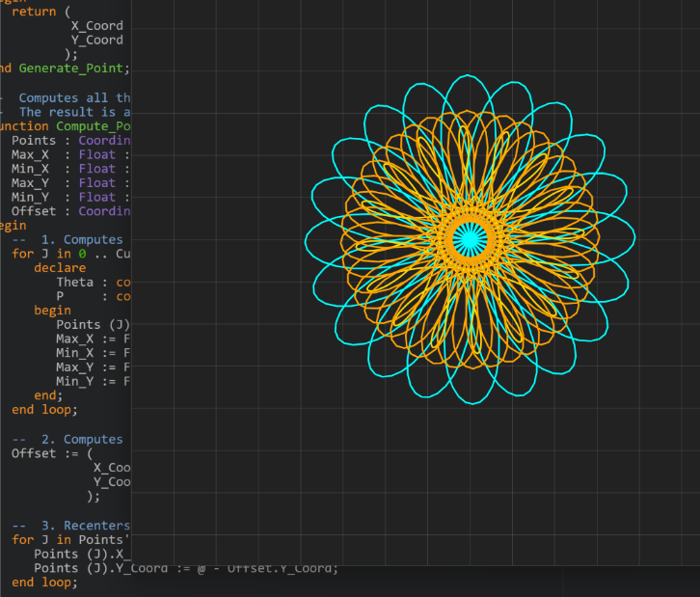Select the "function Compute_Po" declaration line
The height and width of the screenshot is (597, 700).
65,126
